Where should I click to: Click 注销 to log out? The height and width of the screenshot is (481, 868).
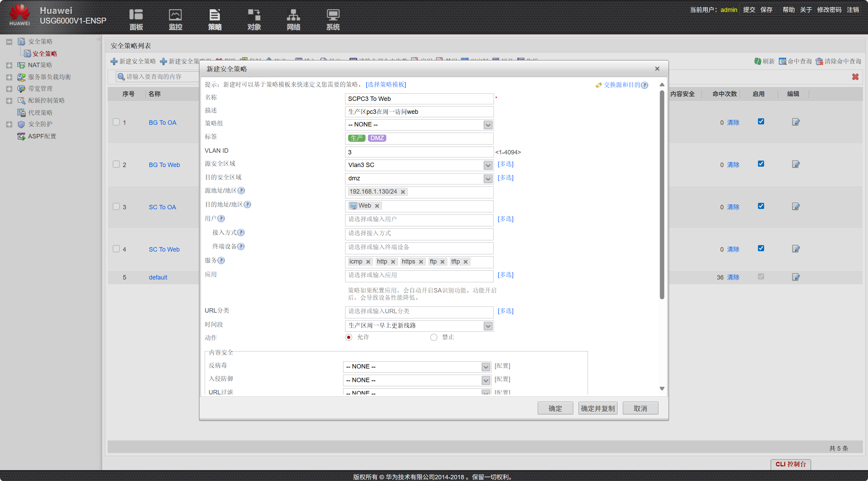853,10
